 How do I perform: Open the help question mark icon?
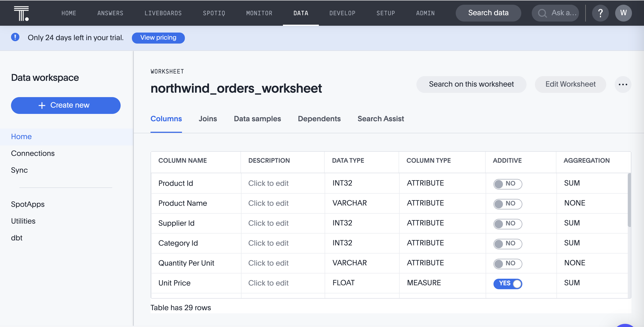(x=600, y=13)
